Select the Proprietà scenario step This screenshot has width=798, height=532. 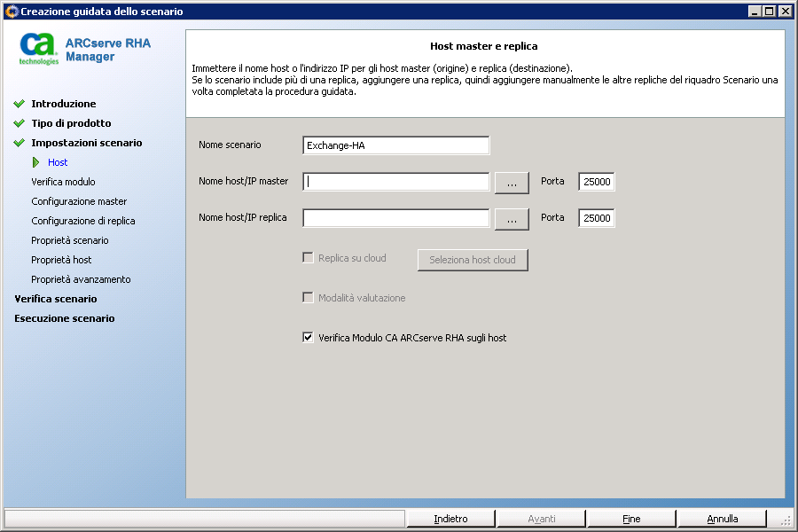70,240
